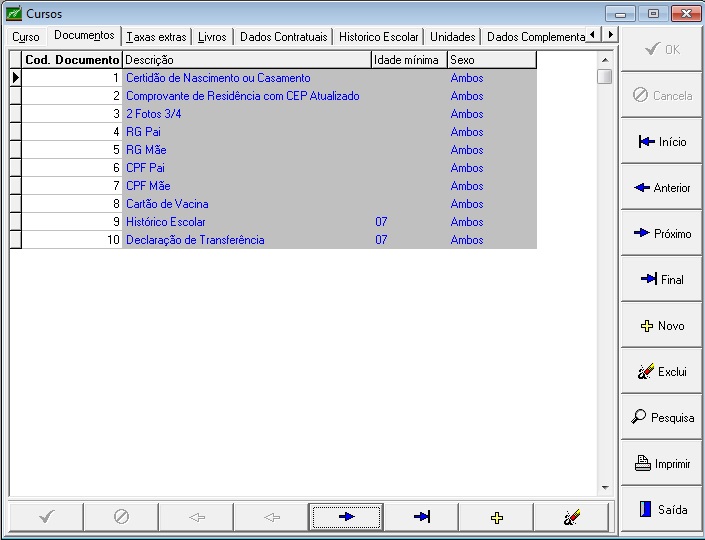Delete record using Exclui button

(x=662, y=372)
